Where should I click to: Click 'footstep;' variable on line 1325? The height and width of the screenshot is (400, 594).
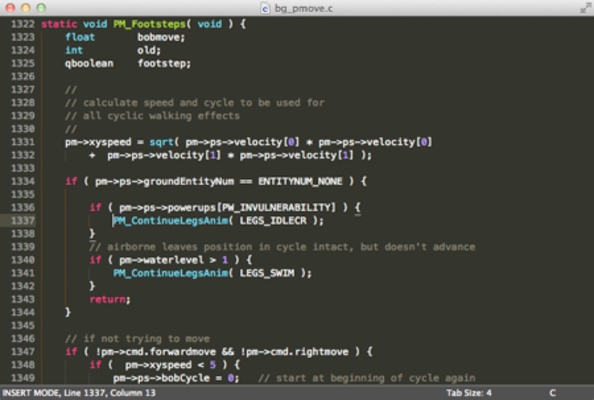(x=164, y=63)
